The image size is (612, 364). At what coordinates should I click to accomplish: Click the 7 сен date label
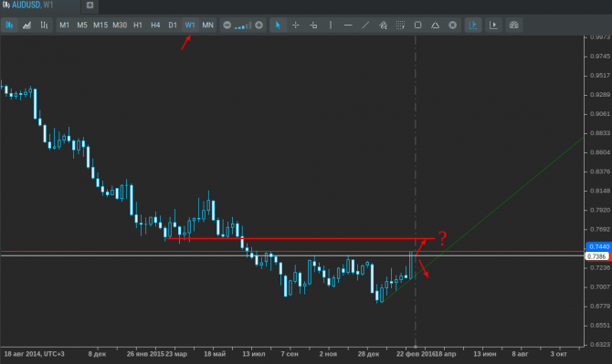(290, 354)
